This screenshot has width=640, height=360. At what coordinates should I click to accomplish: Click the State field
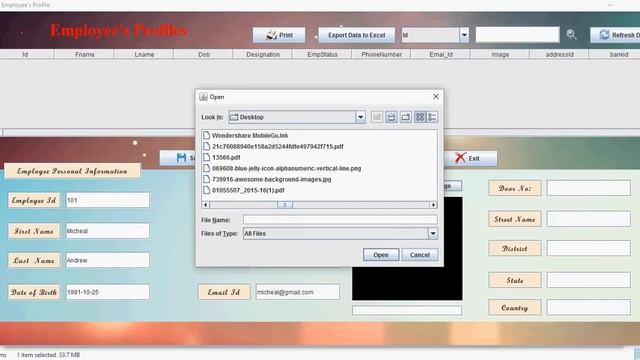tap(589, 280)
